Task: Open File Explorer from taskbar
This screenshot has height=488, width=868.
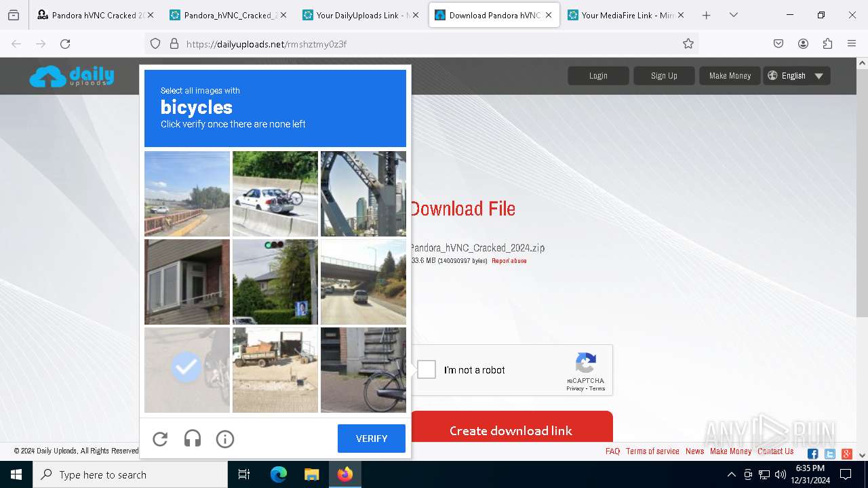Action: 311,474
